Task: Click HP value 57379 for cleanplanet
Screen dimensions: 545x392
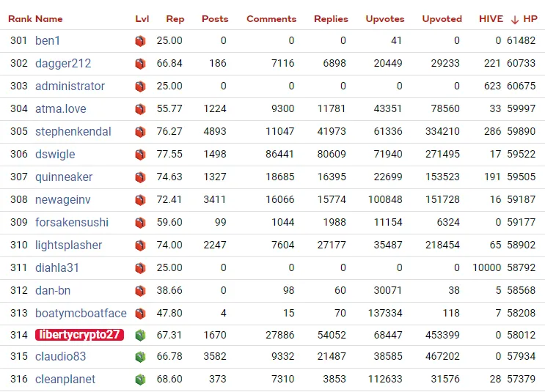Action: 521,379
